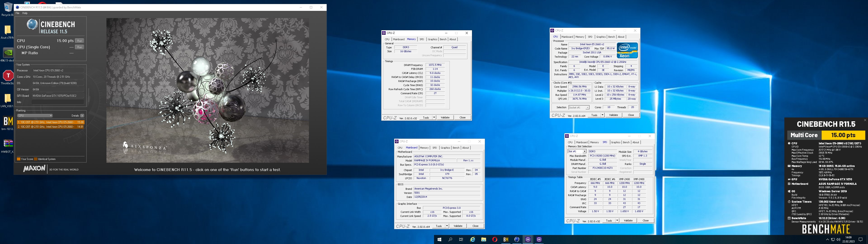This screenshot has width=868, height=244.
Task: Switch to Graphics tab in Mainboard CPU-Z window
Action: pos(445,148)
